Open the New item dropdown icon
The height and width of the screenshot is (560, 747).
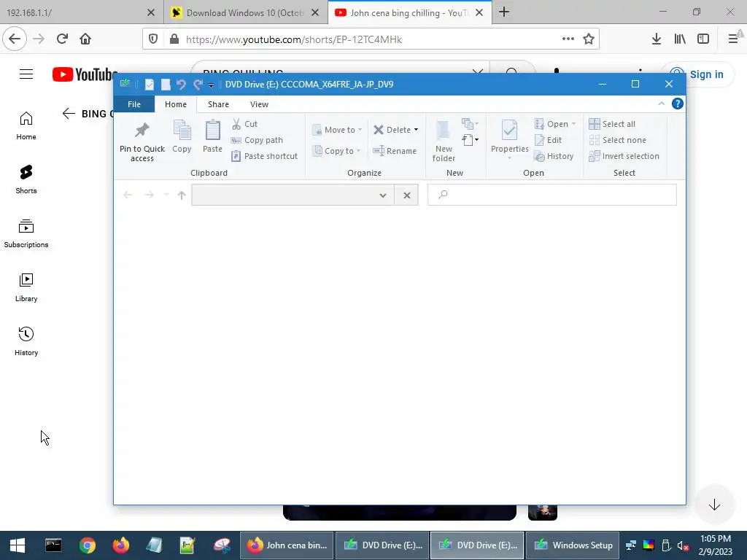click(470, 124)
